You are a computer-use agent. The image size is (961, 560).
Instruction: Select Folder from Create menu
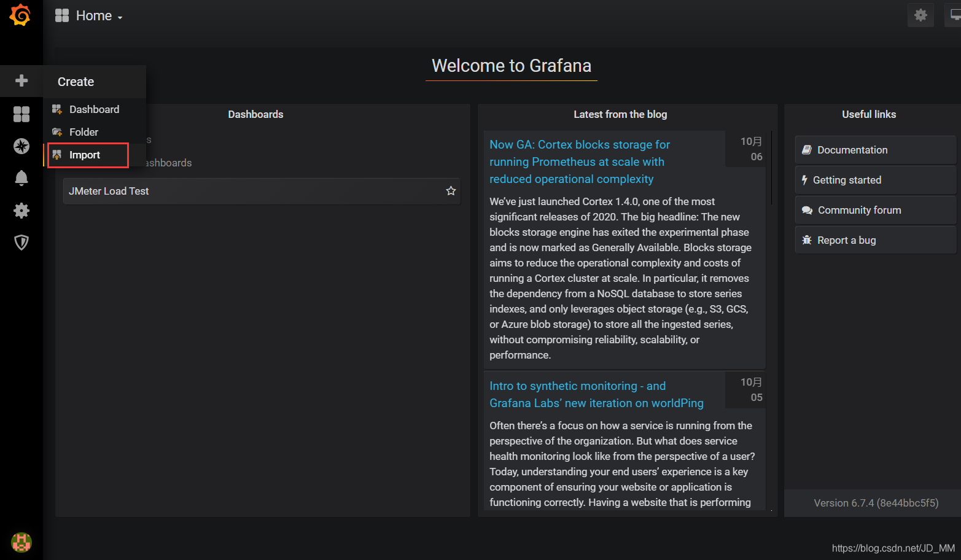(95, 132)
